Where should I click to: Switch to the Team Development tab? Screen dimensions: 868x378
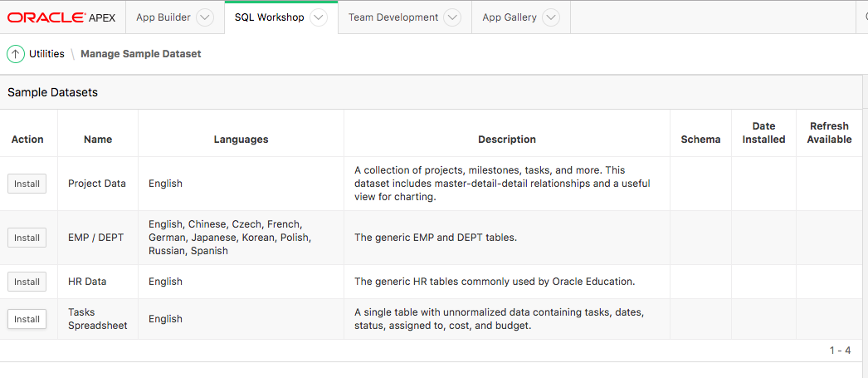point(393,17)
